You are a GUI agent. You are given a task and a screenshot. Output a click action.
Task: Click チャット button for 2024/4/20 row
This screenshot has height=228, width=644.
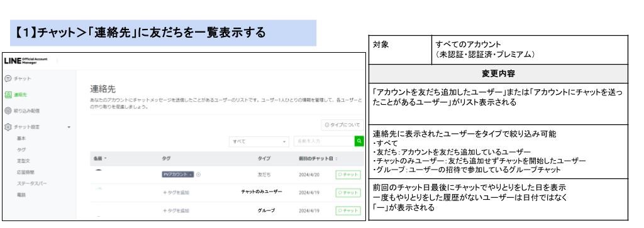tap(348, 175)
